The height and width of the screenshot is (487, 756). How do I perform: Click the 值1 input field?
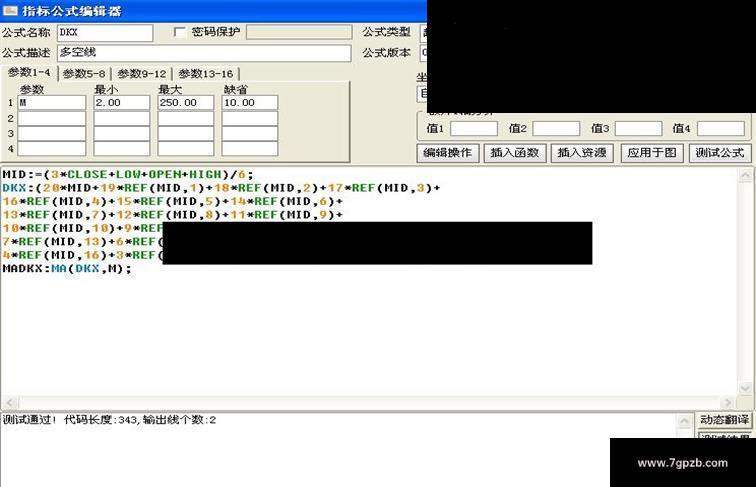(473, 129)
